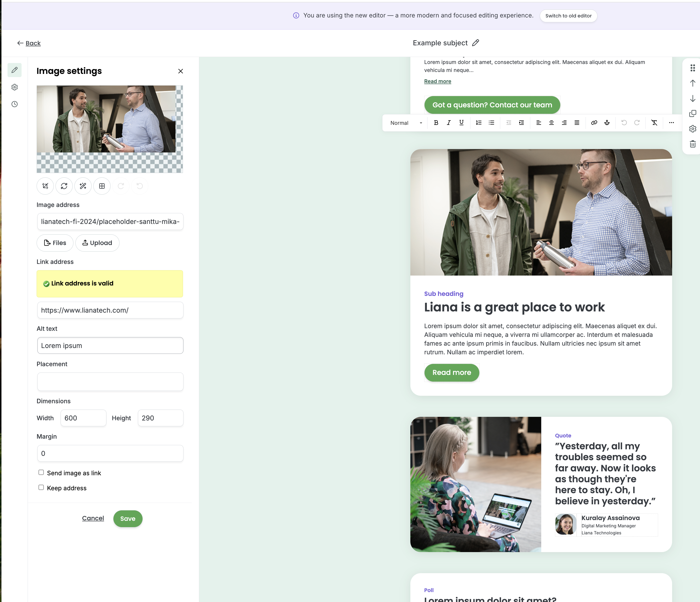The image size is (700, 602).
Task: Go Back to the previous page
Action: tap(29, 43)
